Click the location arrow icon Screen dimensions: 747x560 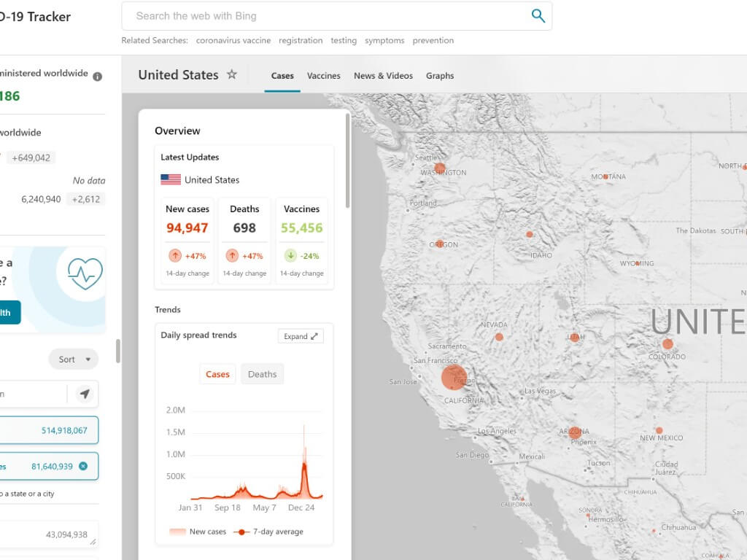pyautogui.click(x=85, y=394)
